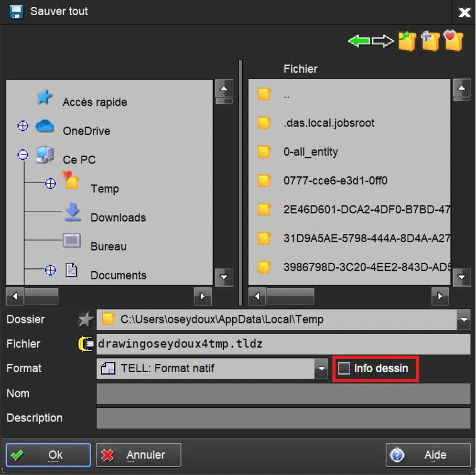Click the file list scroll down arrow
Viewport: 476px width, 475px height.
point(462,277)
